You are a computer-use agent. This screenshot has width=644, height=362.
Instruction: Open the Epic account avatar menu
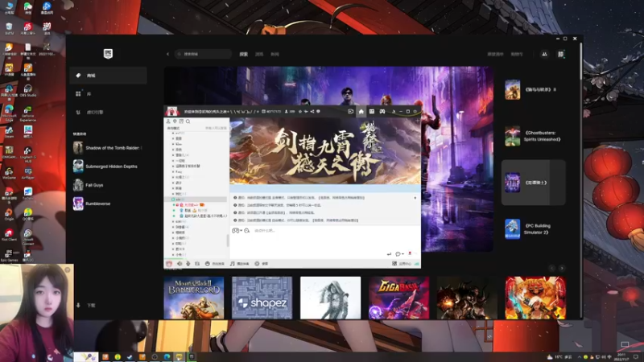[560, 54]
